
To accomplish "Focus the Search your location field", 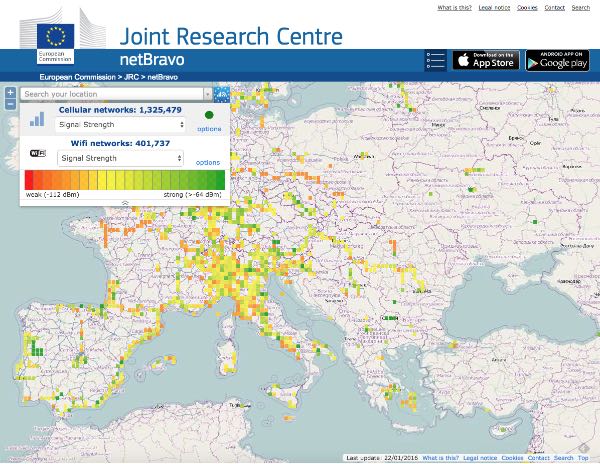I will click(x=110, y=94).
